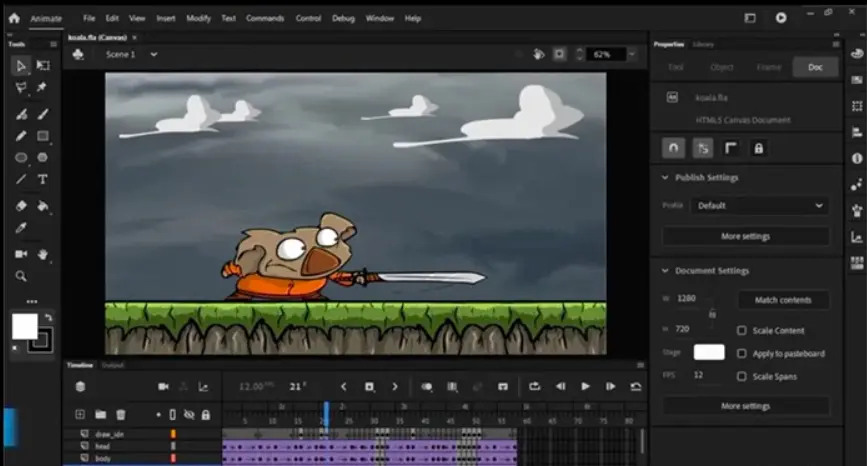Select the Eraser tool
The width and height of the screenshot is (867, 466).
coord(21,206)
